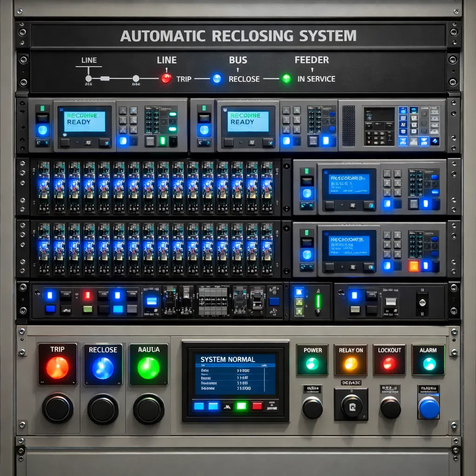The height and width of the screenshot is (476, 476).
Task: Tap the red softkey under SYSTEM NORMAL screen
Action: (257, 406)
